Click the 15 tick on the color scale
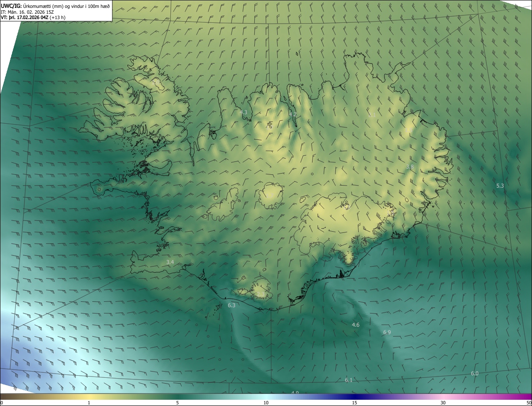Screen dimensions: 532x406 tap(355, 403)
